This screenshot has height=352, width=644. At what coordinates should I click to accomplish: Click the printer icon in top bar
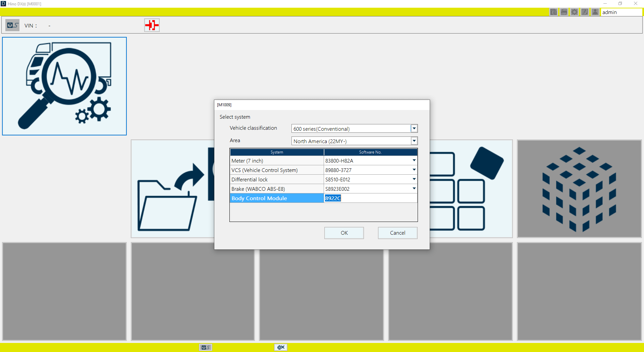pos(564,12)
